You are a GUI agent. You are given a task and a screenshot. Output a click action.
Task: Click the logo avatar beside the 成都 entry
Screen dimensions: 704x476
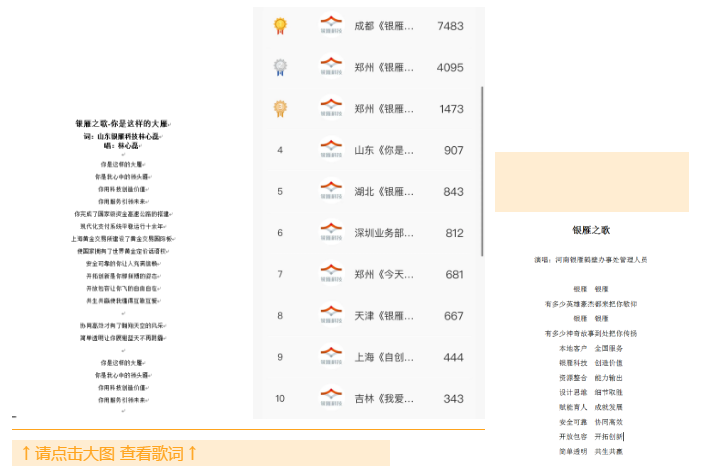(x=331, y=26)
